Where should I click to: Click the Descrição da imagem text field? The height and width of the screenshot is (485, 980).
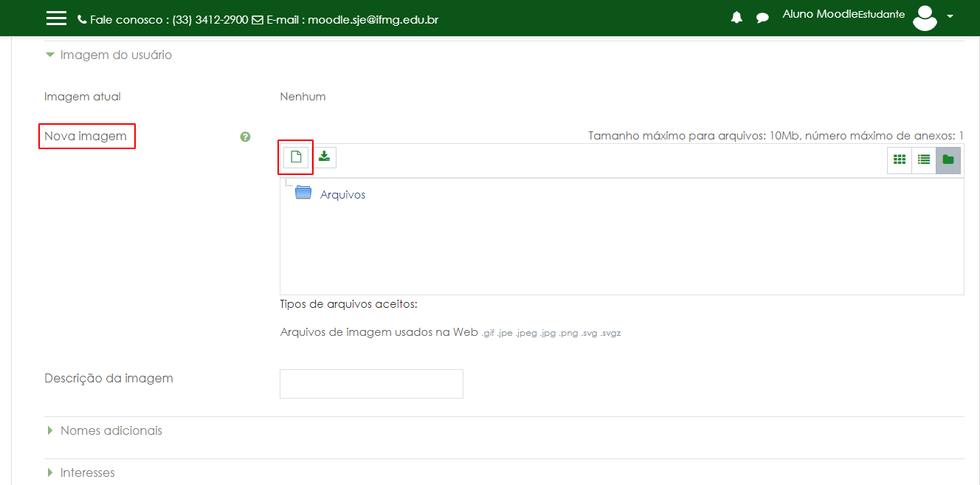click(x=371, y=384)
